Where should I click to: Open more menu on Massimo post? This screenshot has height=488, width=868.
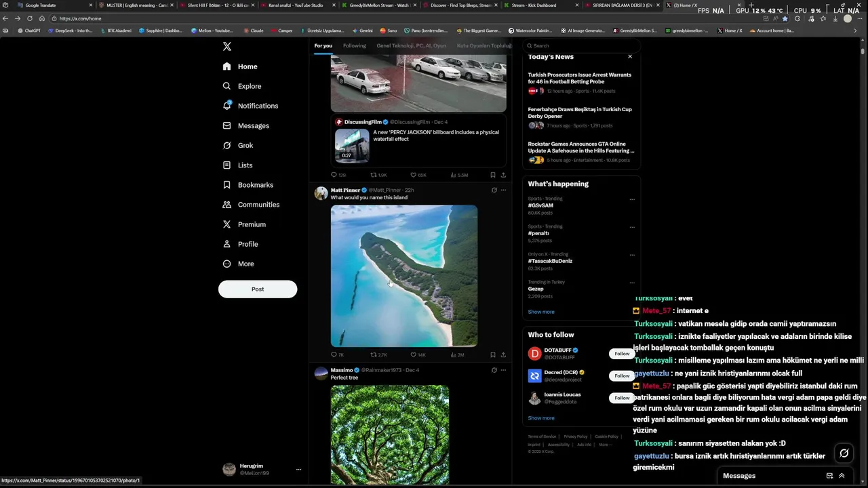(503, 371)
